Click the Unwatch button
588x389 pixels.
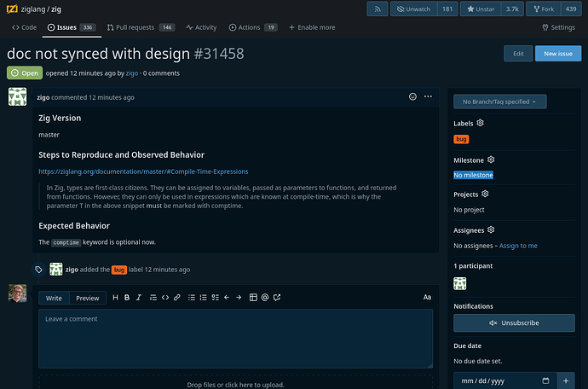413,9
